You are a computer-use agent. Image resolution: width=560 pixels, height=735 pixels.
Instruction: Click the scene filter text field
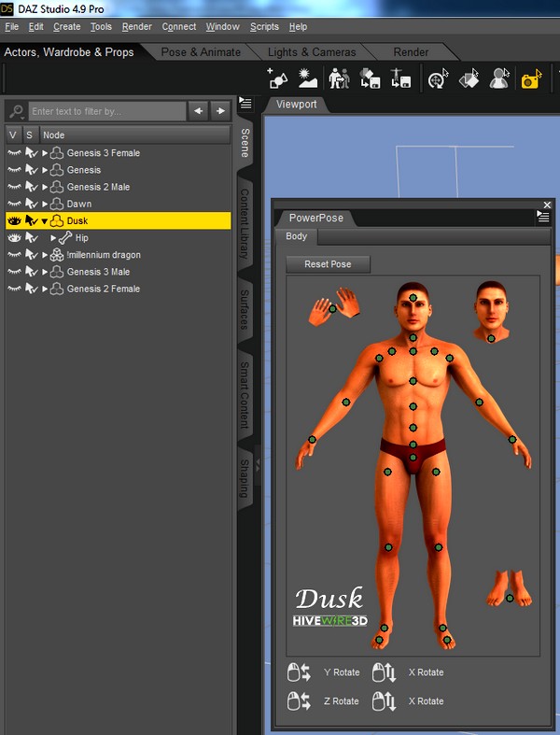click(107, 111)
